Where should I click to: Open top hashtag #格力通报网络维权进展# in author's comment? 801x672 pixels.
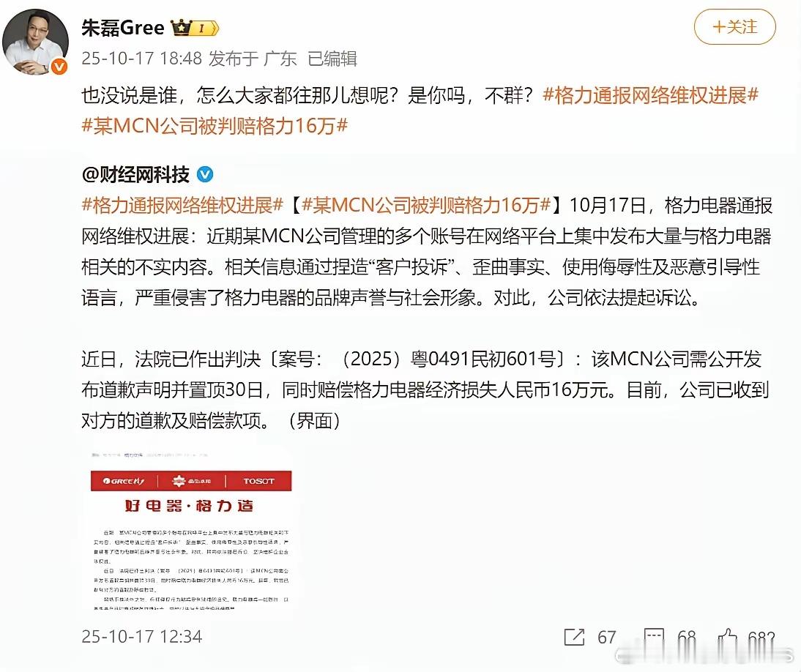[650, 95]
